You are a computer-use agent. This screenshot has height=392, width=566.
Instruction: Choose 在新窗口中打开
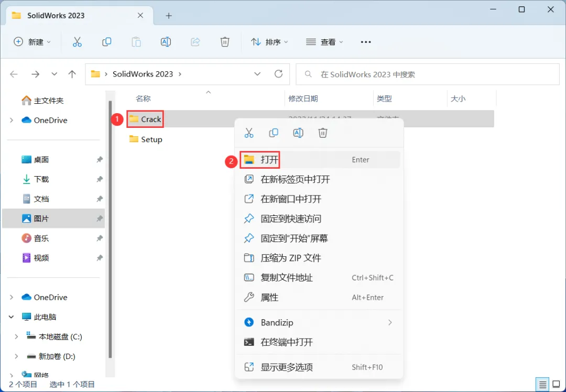pos(319,199)
